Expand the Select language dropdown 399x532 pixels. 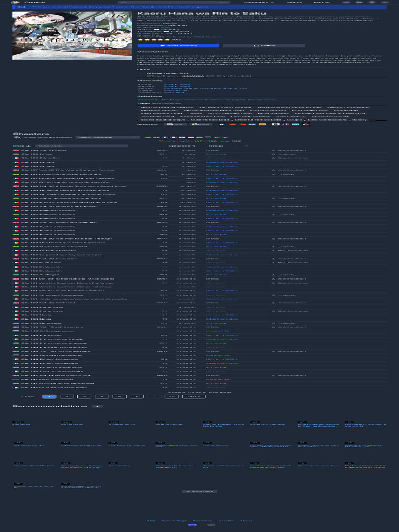tap(108, 137)
